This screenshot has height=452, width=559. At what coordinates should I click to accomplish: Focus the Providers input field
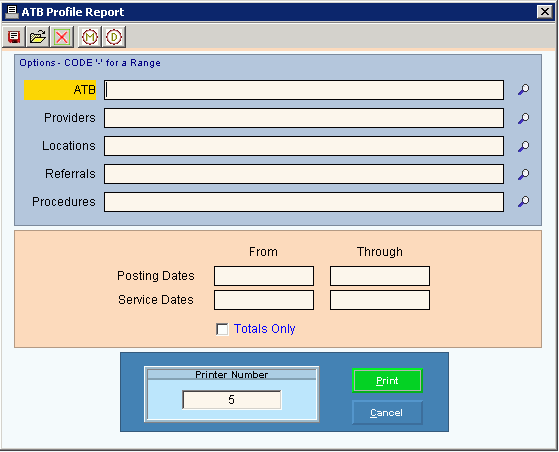tap(304, 118)
